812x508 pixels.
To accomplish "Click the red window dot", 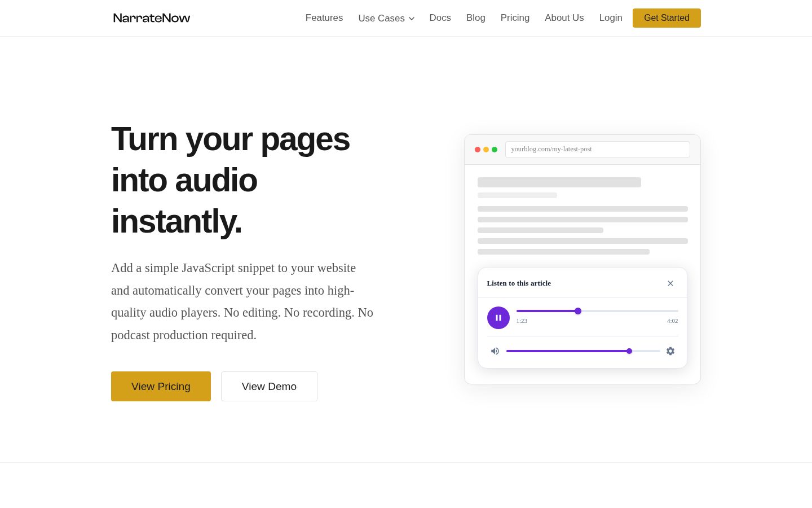I will click(478, 150).
